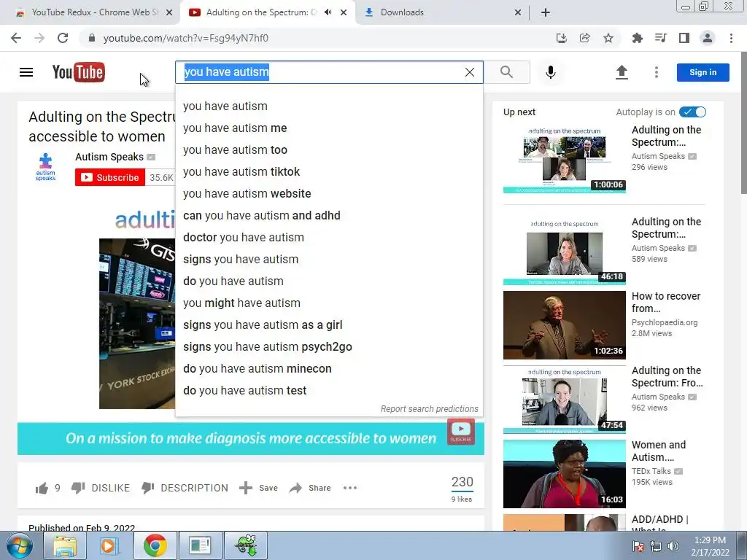Open the Chrome three-dot menu
Image resolution: width=747 pixels, height=560 pixels.
tap(731, 38)
